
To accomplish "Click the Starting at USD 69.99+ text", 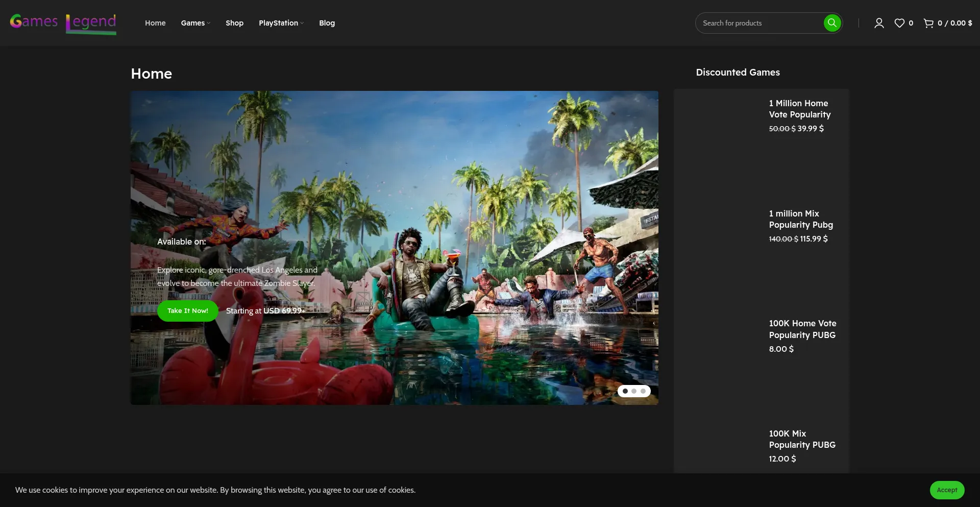I will click(x=265, y=311).
